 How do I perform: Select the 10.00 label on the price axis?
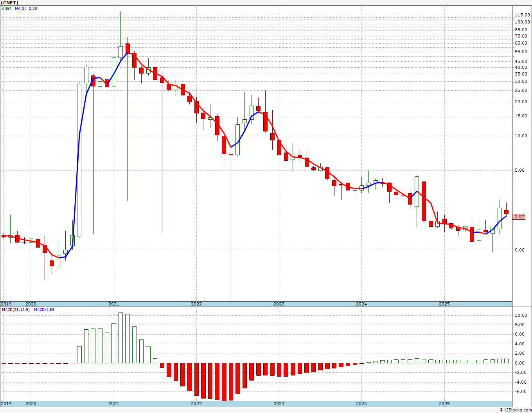coord(521,136)
